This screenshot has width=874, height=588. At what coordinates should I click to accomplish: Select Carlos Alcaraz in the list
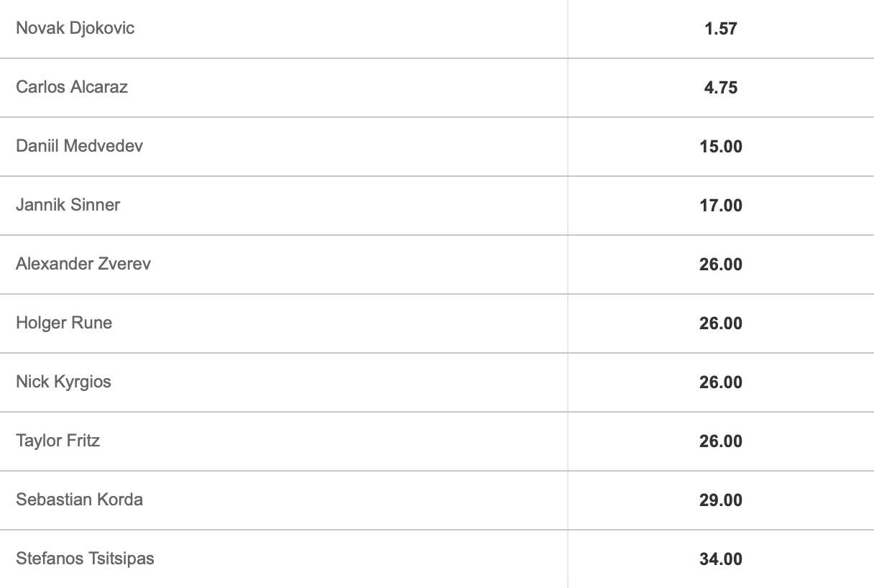(x=72, y=88)
